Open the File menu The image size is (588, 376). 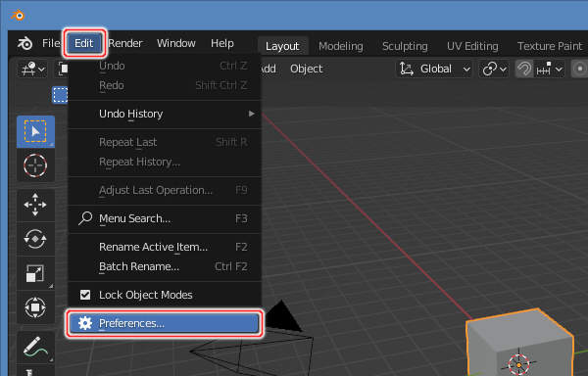[51, 43]
